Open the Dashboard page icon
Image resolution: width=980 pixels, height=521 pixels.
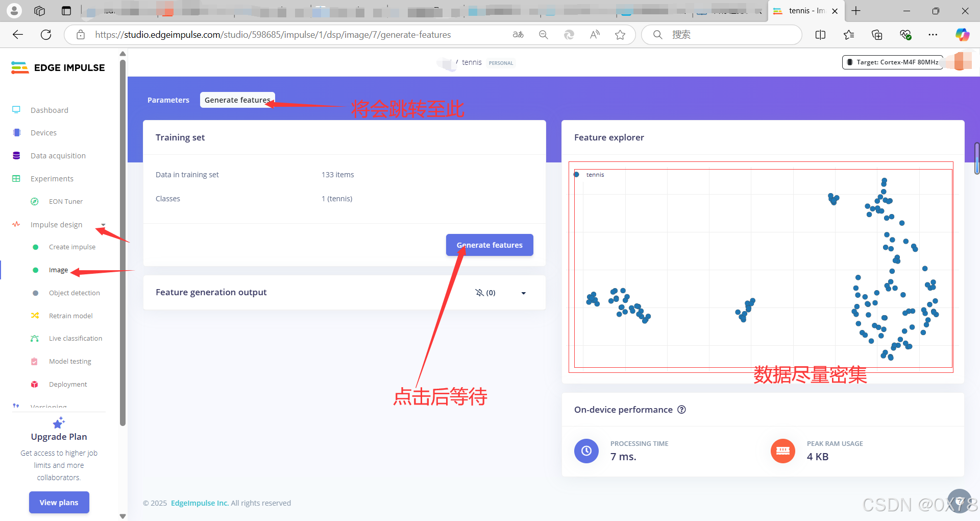(x=16, y=110)
